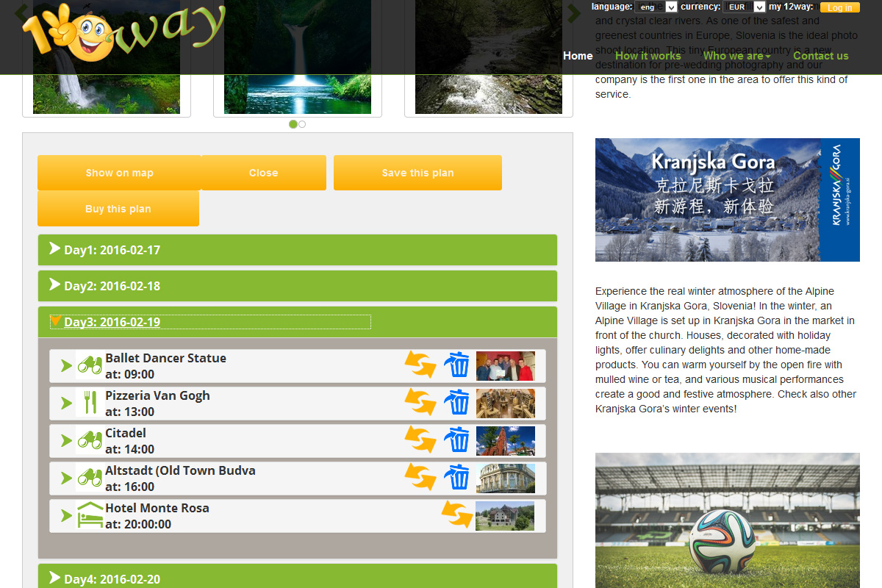Expand Pizzeria Van Gogh details arrow
Screen dimensions: 882x588
click(x=66, y=403)
